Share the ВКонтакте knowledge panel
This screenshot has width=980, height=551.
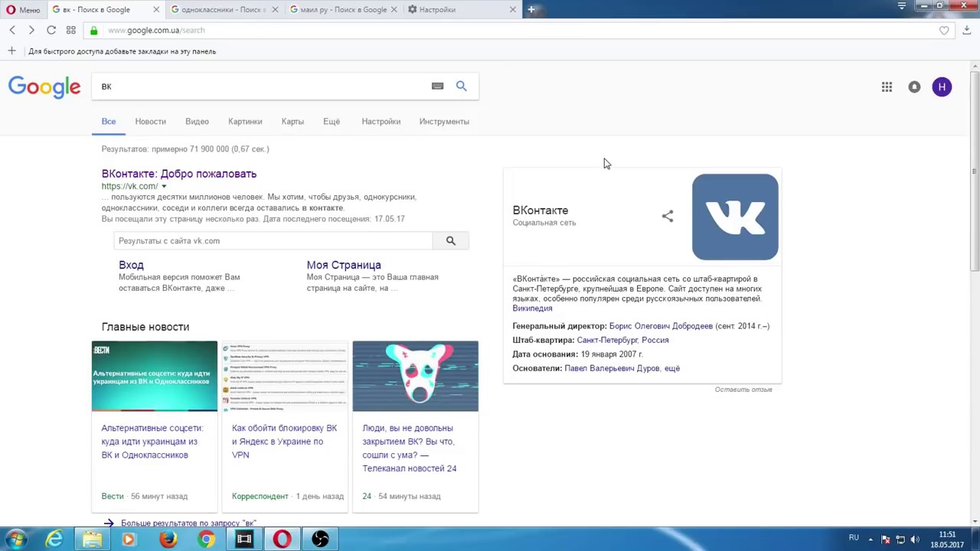[x=668, y=217]
